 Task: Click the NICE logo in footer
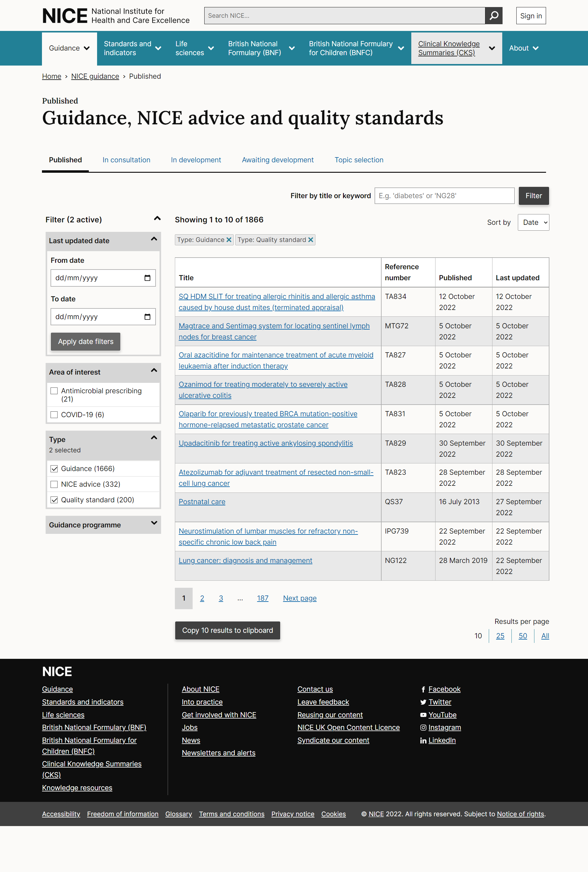[x=57, y=671]
